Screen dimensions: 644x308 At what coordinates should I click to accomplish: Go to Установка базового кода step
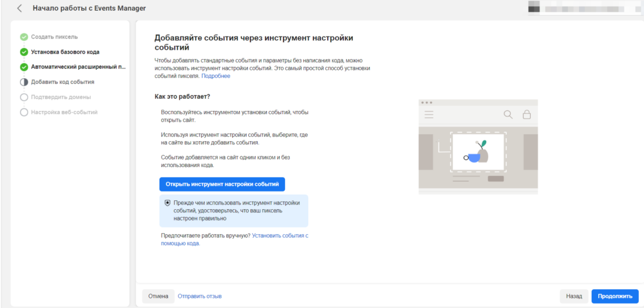point(65,52)
